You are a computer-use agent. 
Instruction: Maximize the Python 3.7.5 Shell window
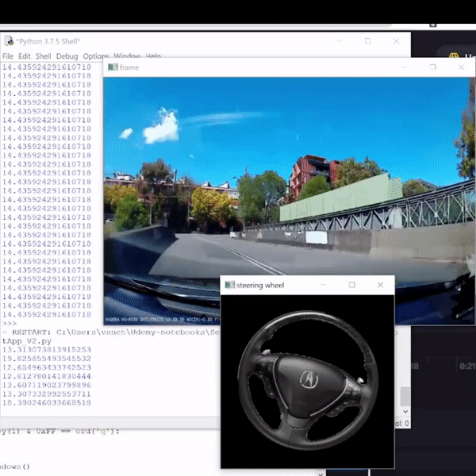[368, 41]
